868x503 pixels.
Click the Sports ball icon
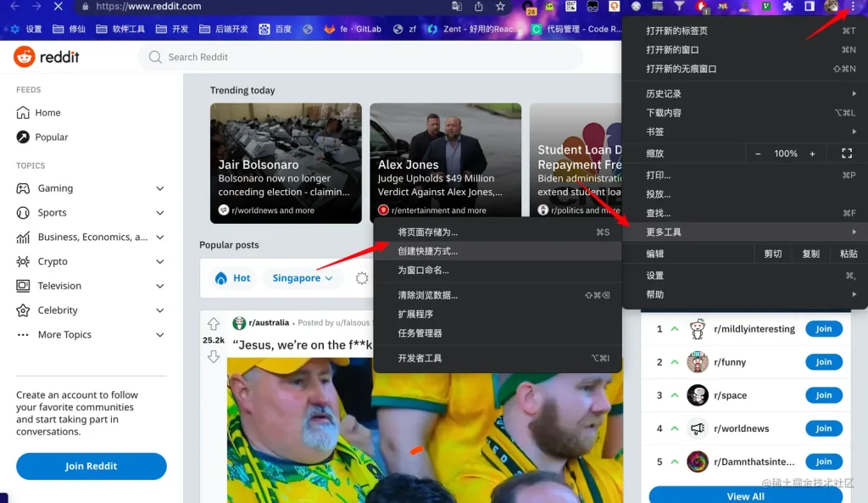[23, 213]
